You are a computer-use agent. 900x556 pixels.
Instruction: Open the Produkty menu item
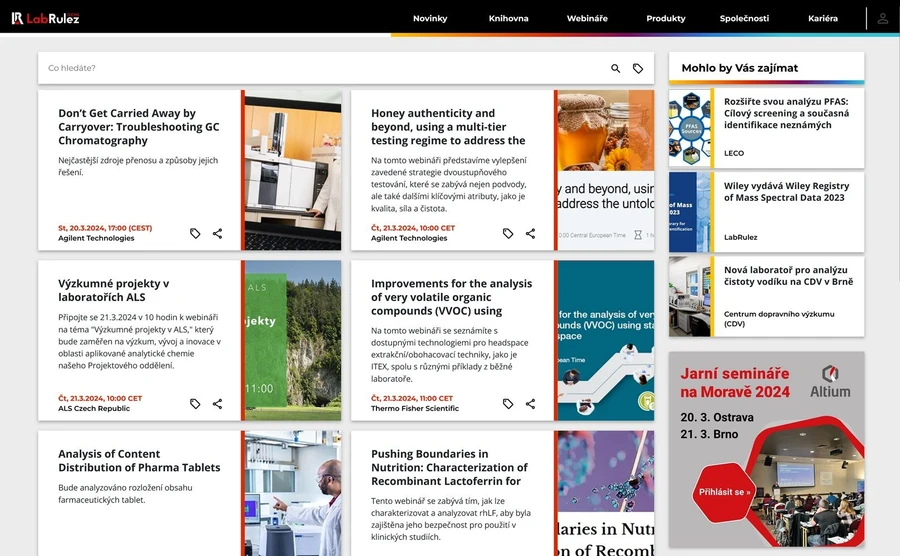click(x=666, y=18)
